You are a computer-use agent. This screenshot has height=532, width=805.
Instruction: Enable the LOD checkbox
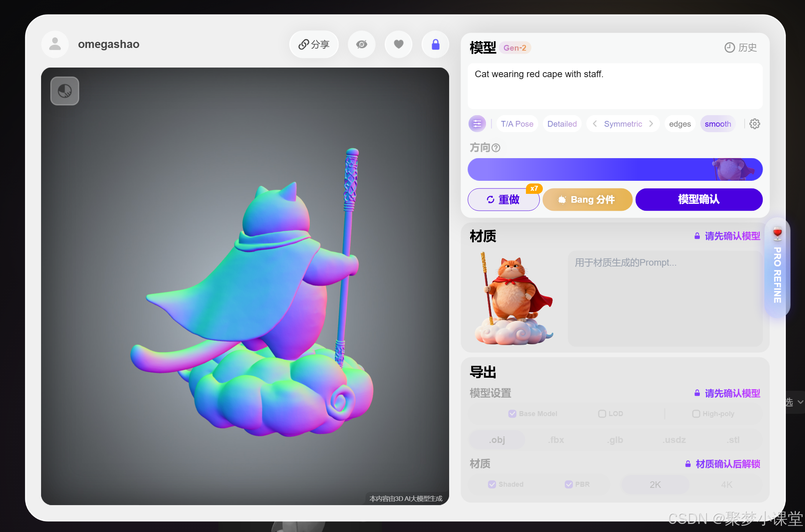[602, 414]
